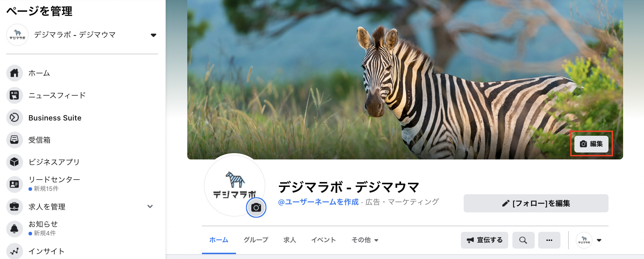Image resolution: width=644 pixels, height=259 pixels.
Task: Open the three-dots more options button
Action: point(549,240)
